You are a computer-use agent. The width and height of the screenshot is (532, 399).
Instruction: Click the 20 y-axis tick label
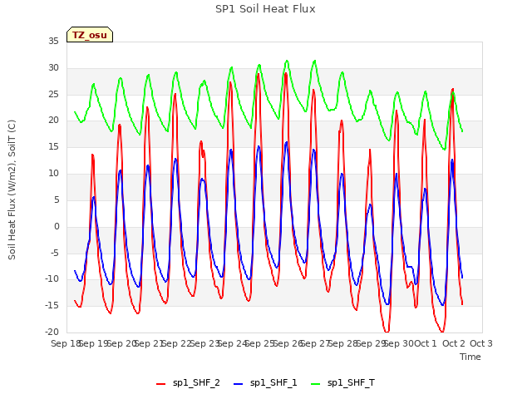[53, 121]
